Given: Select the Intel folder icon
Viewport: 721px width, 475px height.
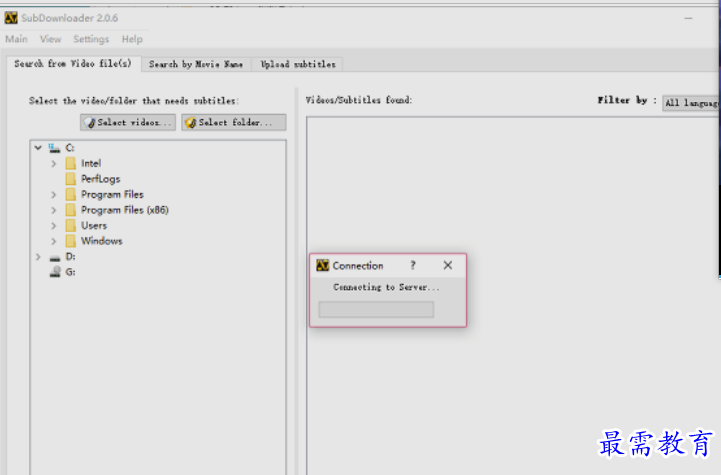Looking at the screenshot, I should point(70,163).
